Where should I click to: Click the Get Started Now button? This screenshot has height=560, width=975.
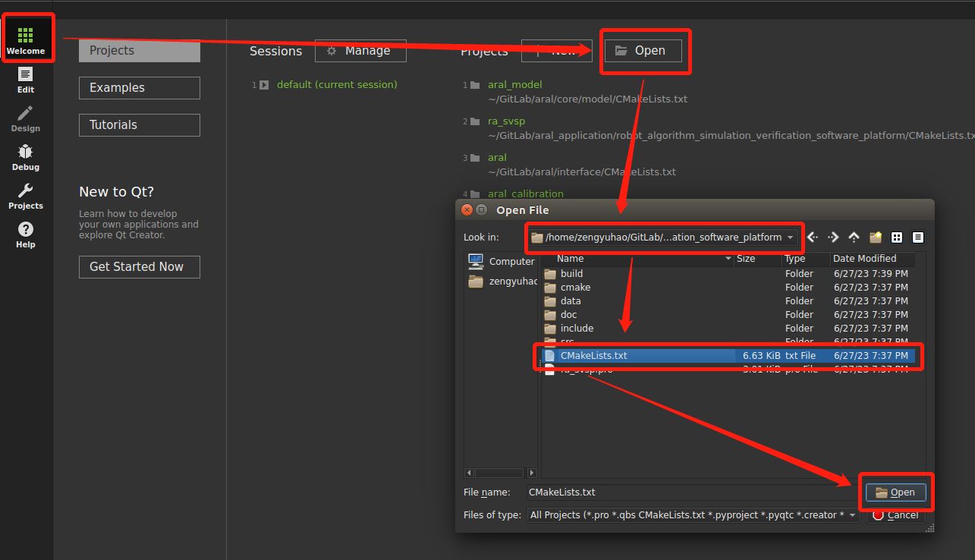tap(140, 267)
